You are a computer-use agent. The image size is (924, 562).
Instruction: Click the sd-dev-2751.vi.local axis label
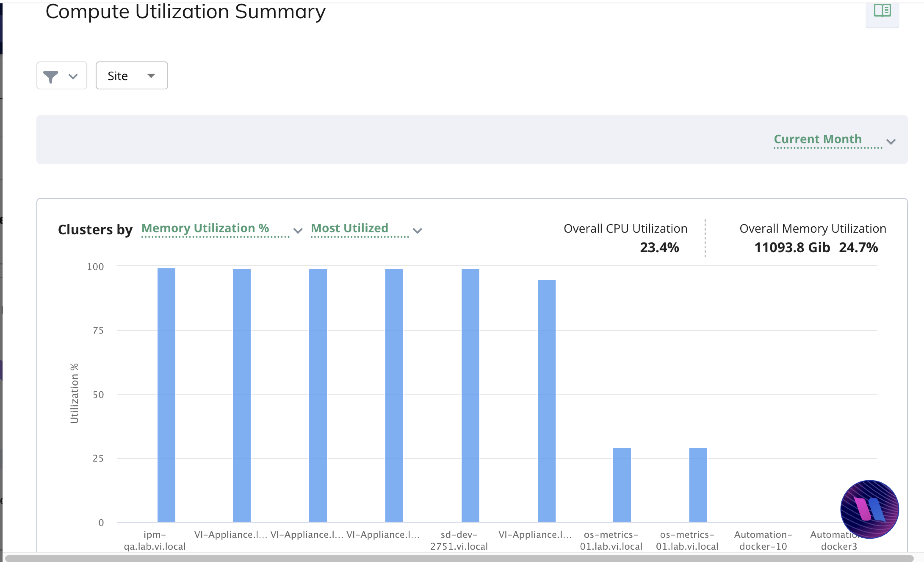(x=459, y=540)
